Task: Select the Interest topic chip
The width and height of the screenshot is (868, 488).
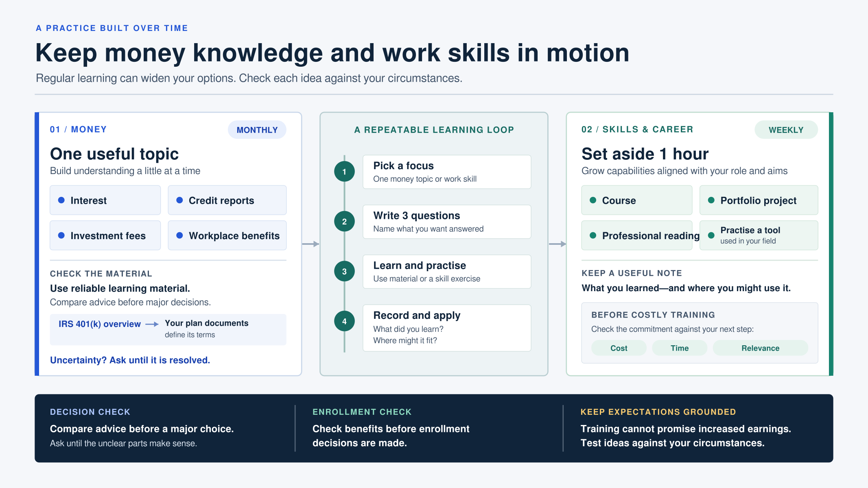Action: pyautogui.click(x=105, y=200)
